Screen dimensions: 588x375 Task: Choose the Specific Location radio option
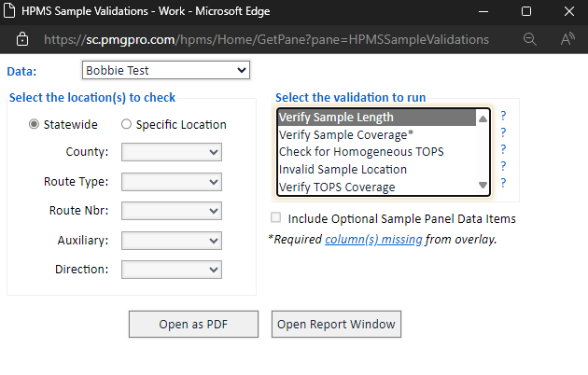tap(126, 124)
